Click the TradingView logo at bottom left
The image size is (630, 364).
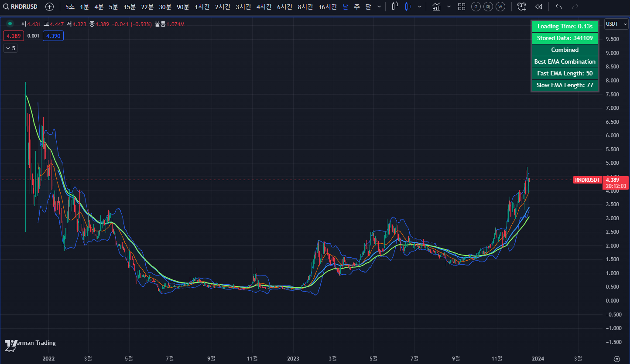point(10,345)
